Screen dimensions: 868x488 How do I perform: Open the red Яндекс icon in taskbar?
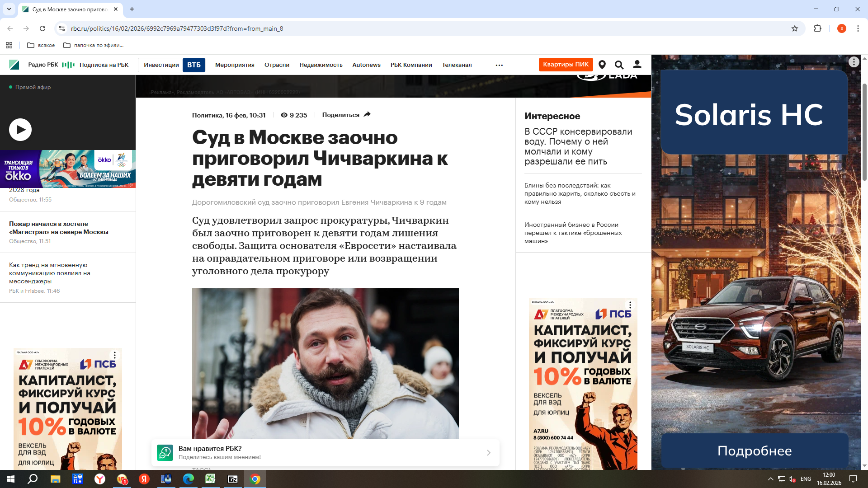click(144, 479)
